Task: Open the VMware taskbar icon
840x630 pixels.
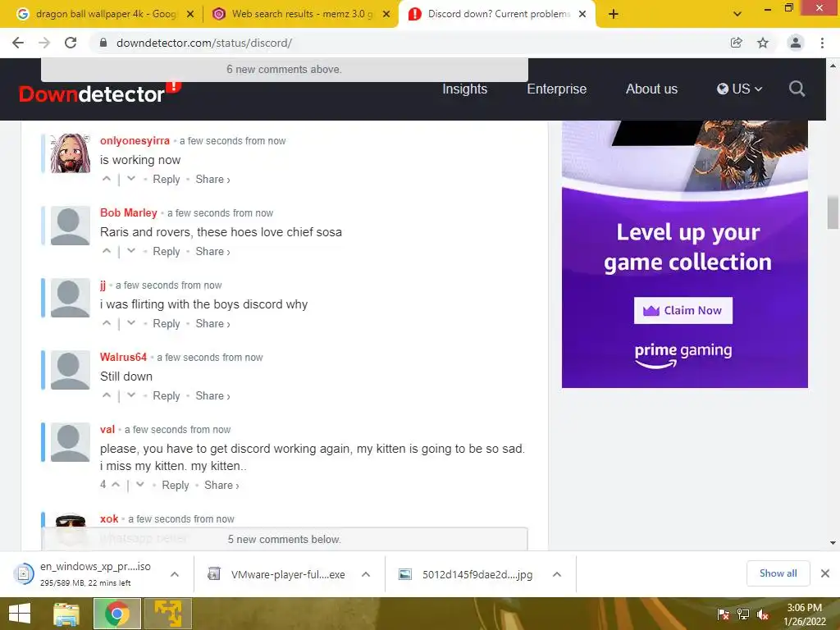Action: click(167, 614)
